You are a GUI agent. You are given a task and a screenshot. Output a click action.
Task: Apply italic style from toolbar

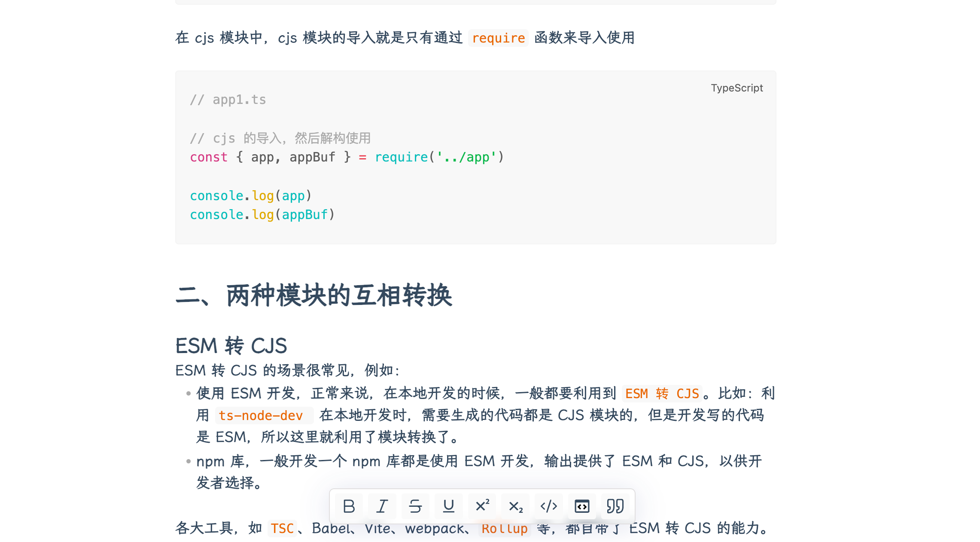[x=382, y=506]
